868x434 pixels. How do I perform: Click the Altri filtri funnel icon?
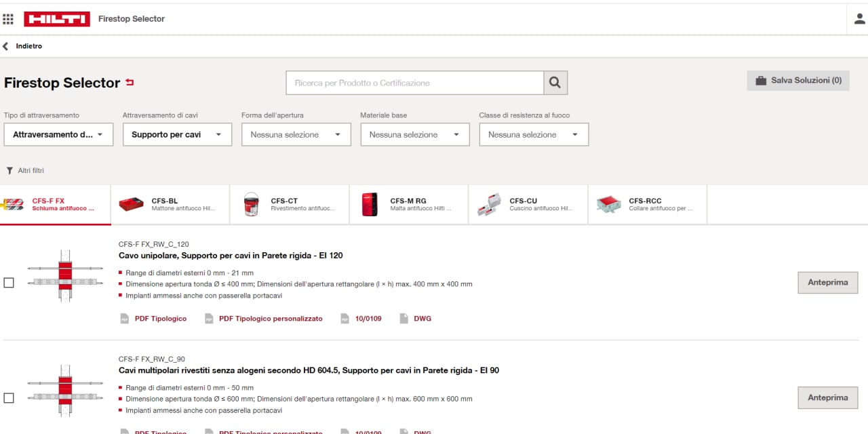pos(9,171)
